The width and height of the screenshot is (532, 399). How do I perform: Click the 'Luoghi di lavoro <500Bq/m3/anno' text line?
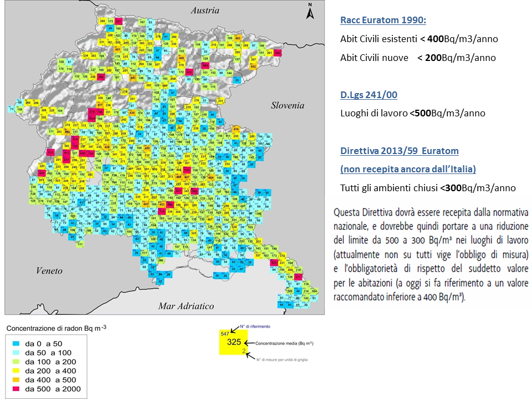point(412,114)
